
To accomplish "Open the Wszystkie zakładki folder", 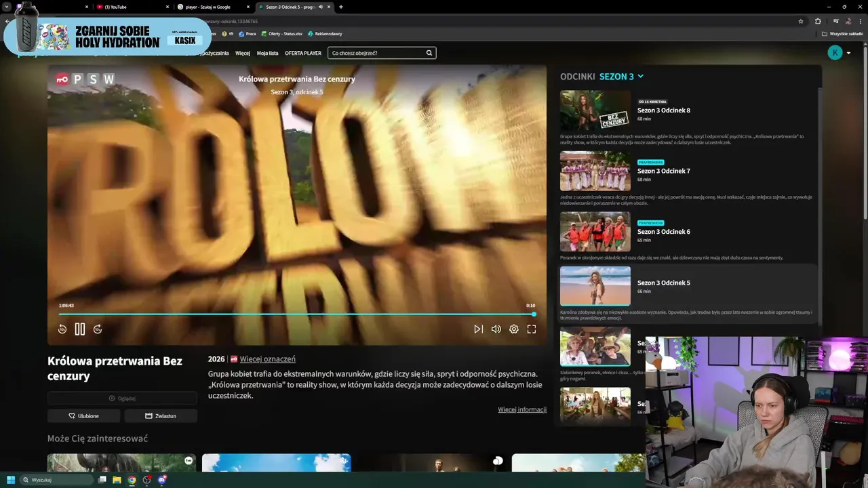I will 844,33.
